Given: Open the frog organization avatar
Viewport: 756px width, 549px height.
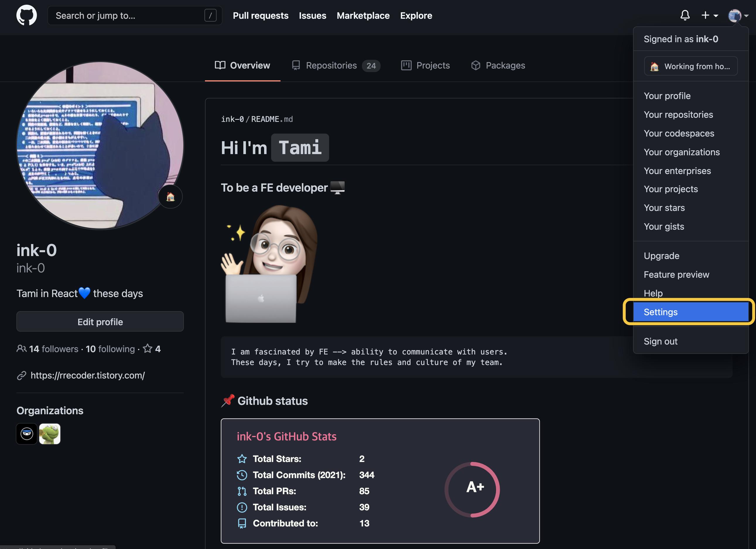Looking at the screenshot, I should click(x=50, y=434).
